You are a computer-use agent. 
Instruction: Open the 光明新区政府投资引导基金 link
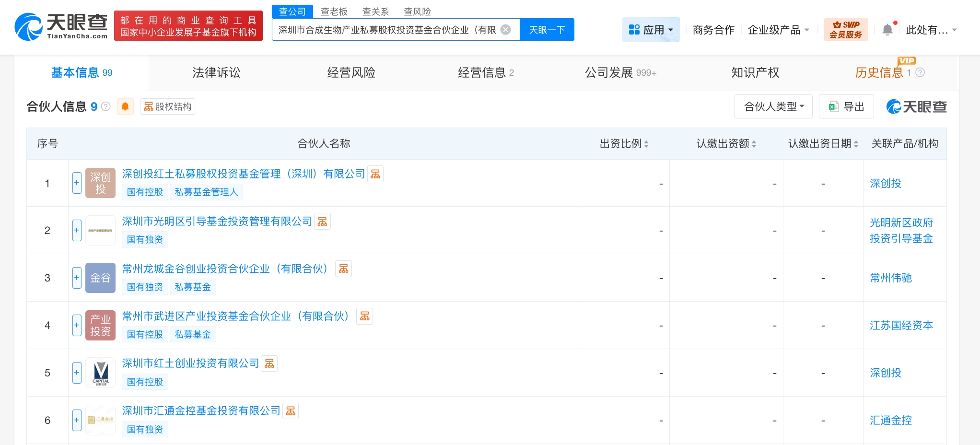tap(901, 231)
